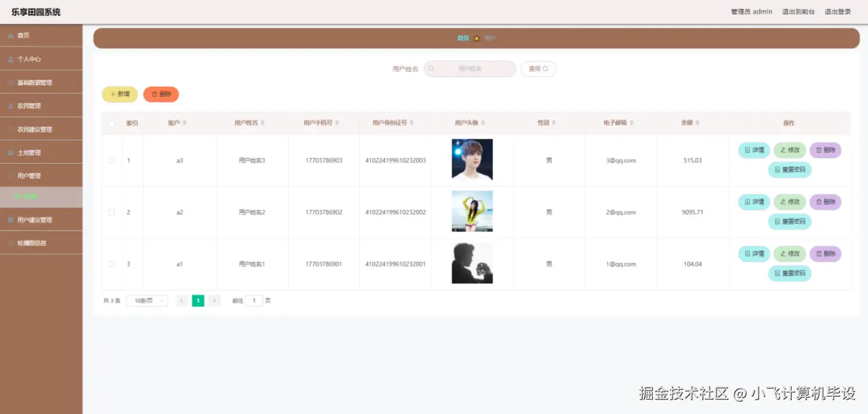The image size is (868, 414).
Task: Open the 10条/页 page size dropdown
Action: pos(147,301)
